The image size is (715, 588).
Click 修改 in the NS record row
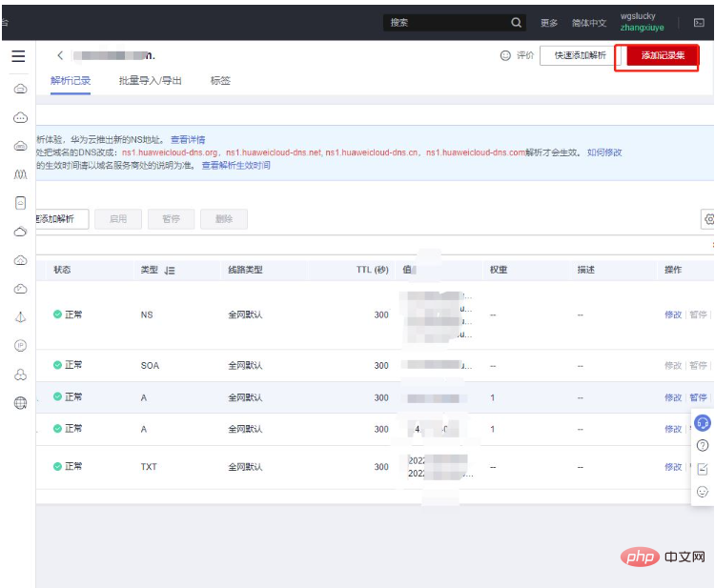point(673,314)
